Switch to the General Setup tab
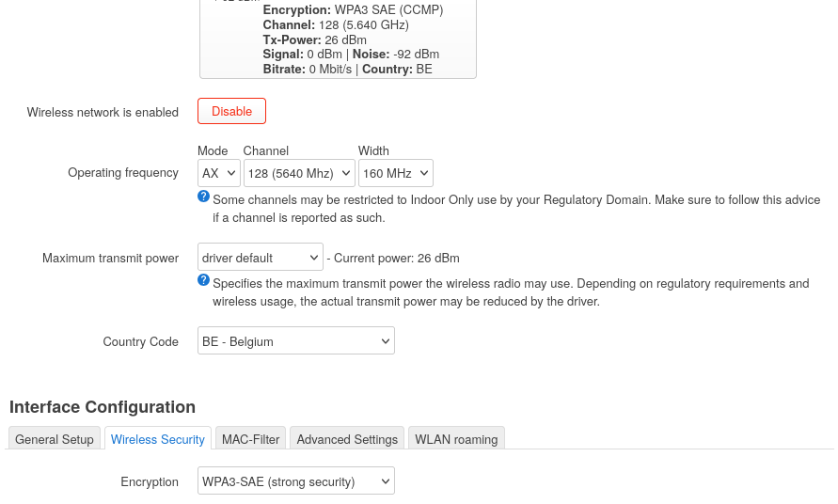 [x=55, y=439]
